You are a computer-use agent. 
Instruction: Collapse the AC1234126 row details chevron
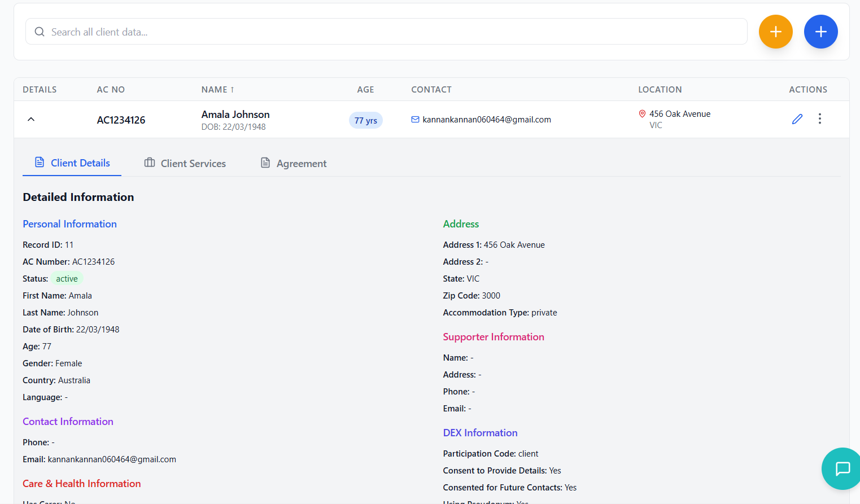[x=31, y=120]
